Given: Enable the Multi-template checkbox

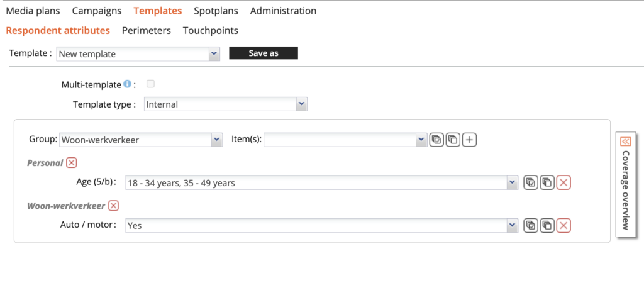Looking at the screenshot, I should coord(150,84).
